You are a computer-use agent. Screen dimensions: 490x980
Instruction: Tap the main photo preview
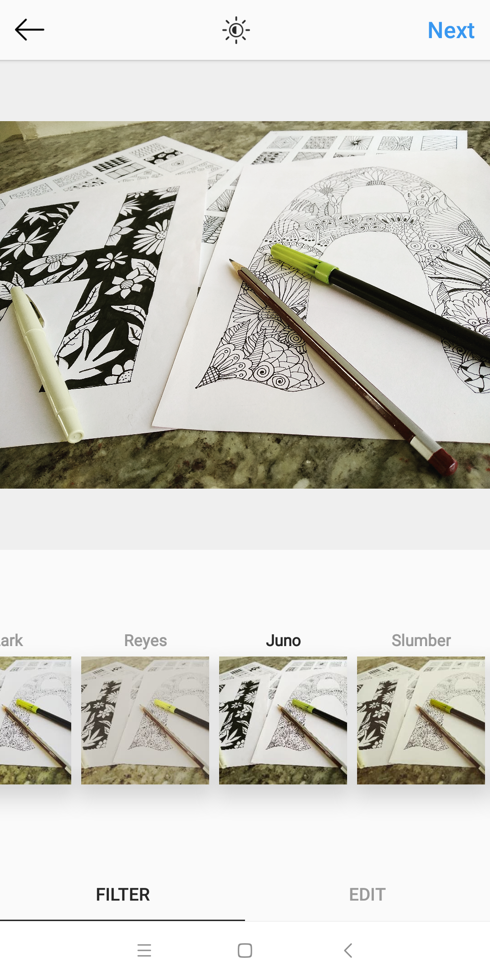click(245, 305)
